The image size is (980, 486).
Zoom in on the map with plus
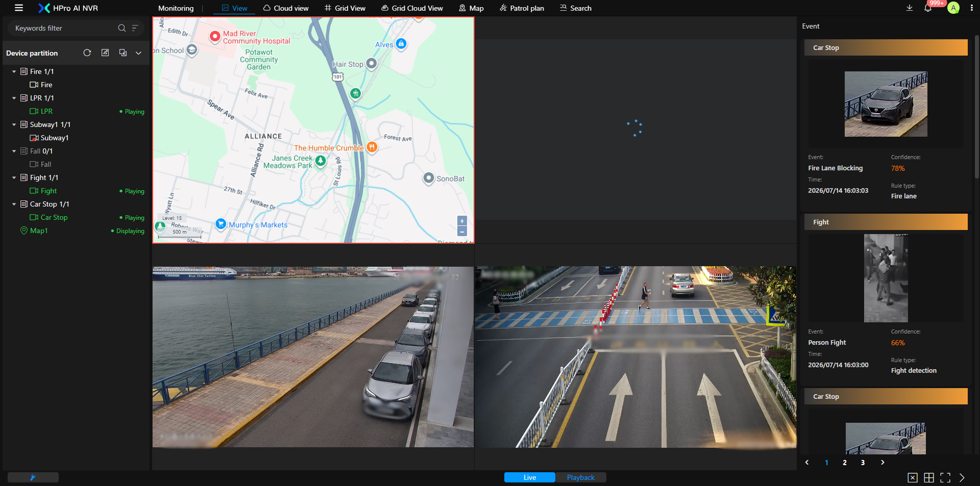click(462, 221)
